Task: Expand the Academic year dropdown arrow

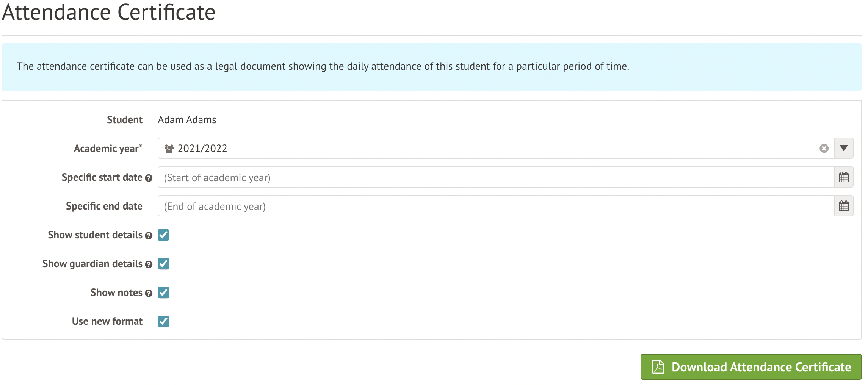Action: point(843,148)
